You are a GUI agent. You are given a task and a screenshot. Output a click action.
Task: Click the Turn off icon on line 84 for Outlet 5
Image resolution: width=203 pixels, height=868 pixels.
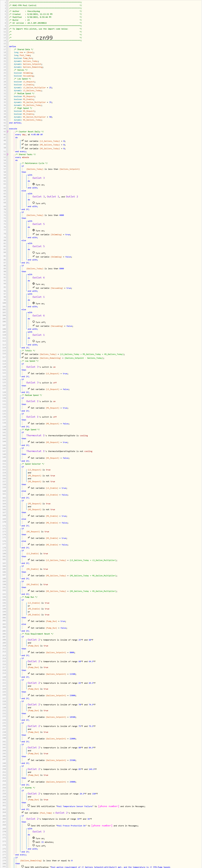tap(34, 252)
